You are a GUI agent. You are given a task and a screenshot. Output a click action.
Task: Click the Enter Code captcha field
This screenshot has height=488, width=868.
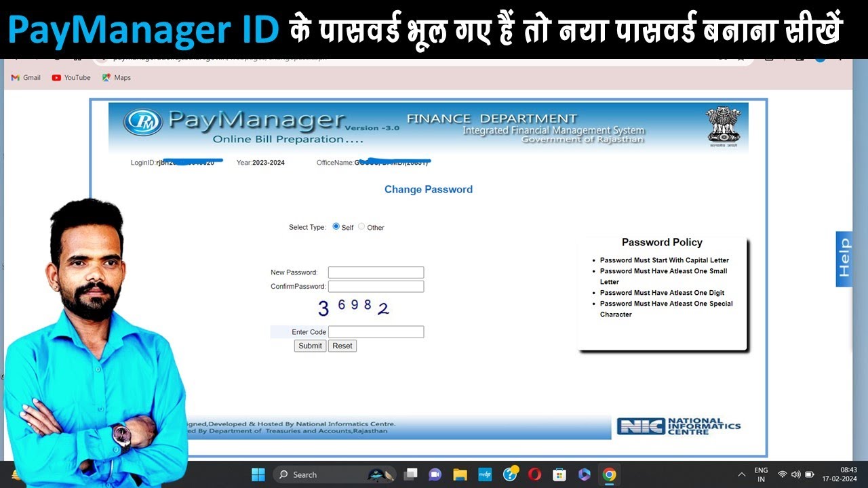[376, 332]
